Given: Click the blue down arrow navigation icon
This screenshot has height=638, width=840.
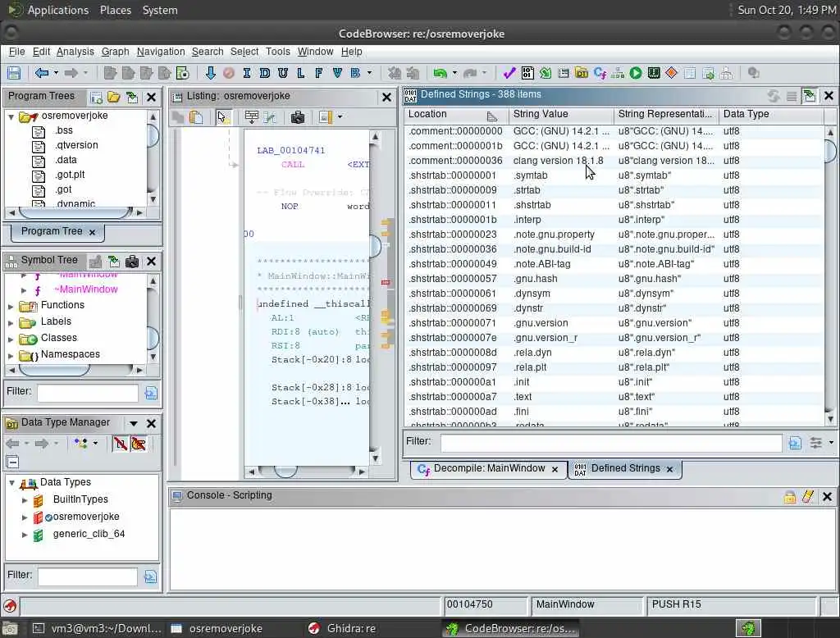Looking at the screenshot, I should 211,73.
